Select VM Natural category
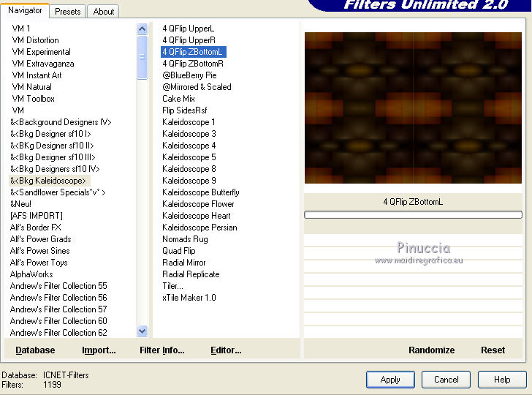 [31, 87]
